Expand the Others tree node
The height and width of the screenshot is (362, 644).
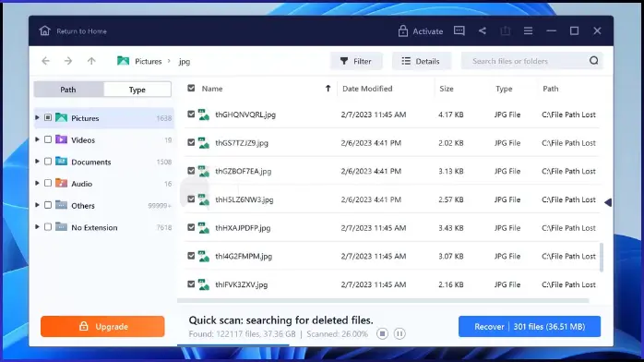(x=37, y=205)
